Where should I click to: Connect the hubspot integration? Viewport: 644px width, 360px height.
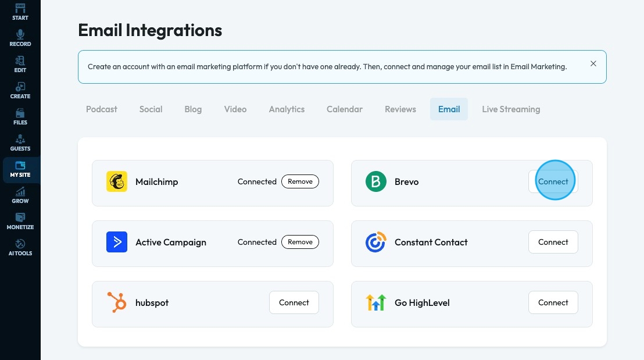(294, 302)
